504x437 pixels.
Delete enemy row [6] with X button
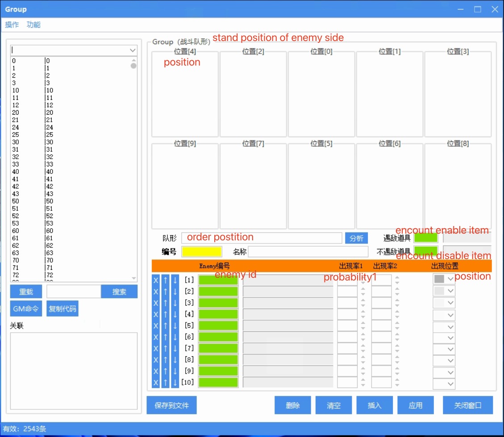155,337
